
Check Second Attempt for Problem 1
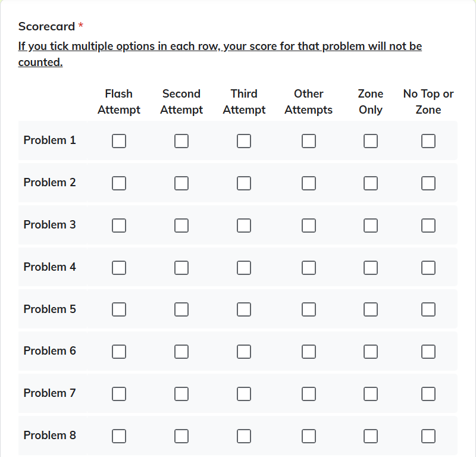tap(181, 141)
